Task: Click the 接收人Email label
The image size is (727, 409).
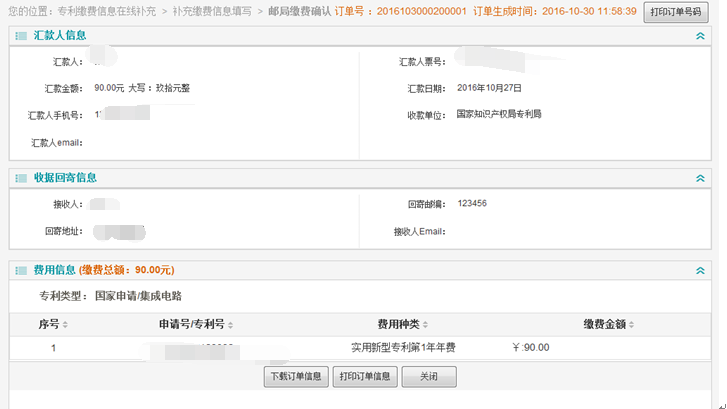Action: click(420, 231)
